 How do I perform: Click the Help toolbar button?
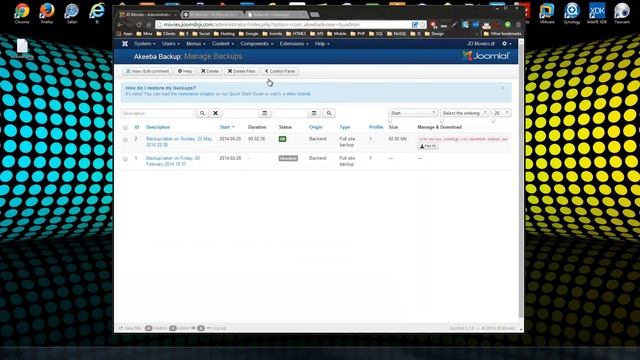pos(185,71)
